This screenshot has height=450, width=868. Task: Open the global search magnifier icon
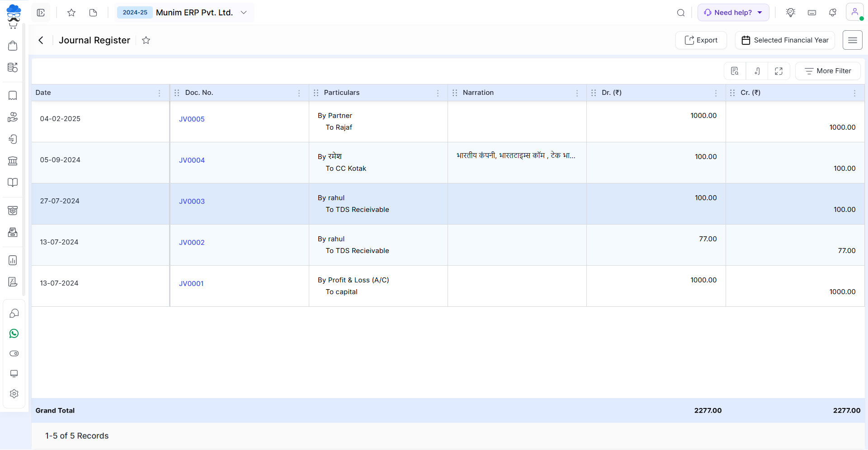coord(681,13)
